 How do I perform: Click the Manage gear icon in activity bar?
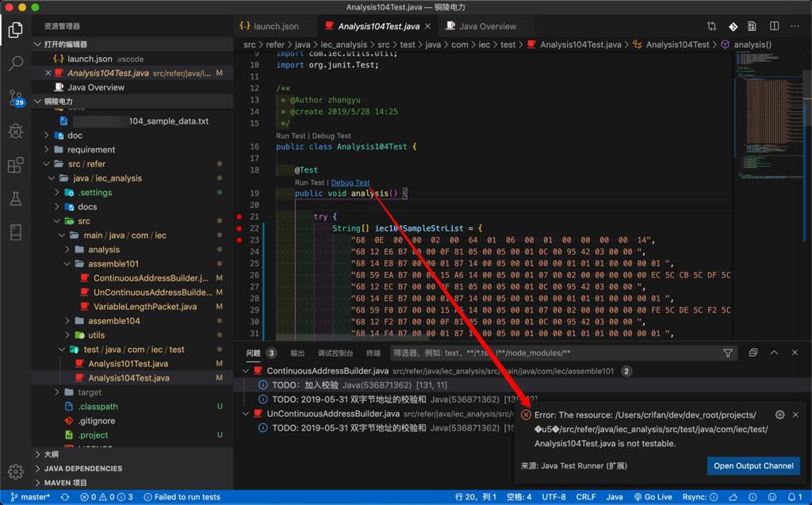click(15, 472)
